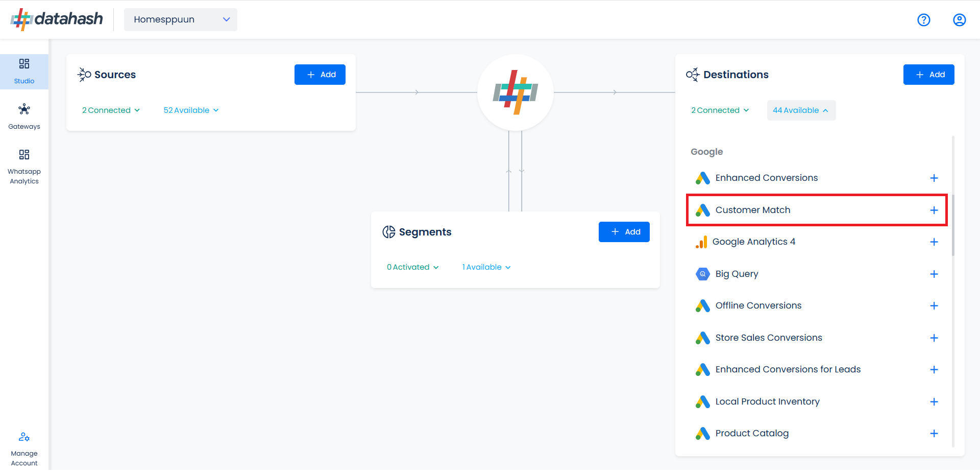The width and height of the screenshot is (980, 472).
Task: Click the Destinations heading icon
Action: point(693,75)
